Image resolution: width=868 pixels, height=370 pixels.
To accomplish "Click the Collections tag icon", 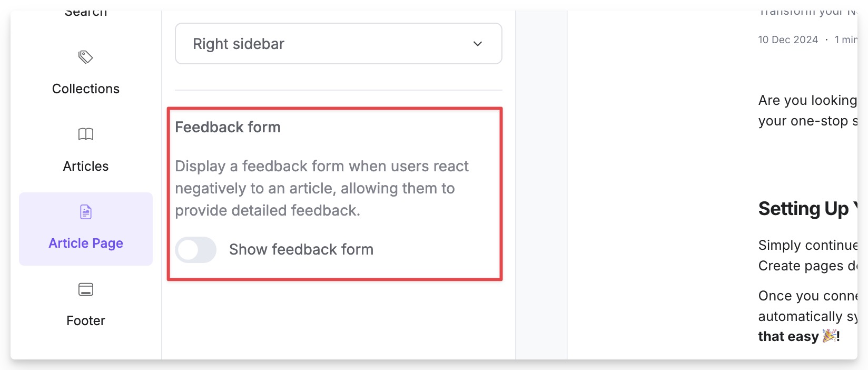I will (86, 57).
